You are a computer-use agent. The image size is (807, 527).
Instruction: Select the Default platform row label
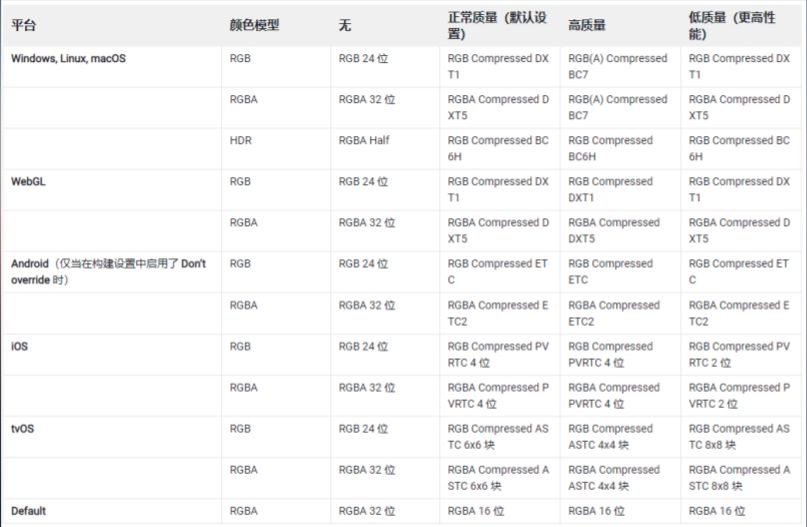tap(29, 511)
